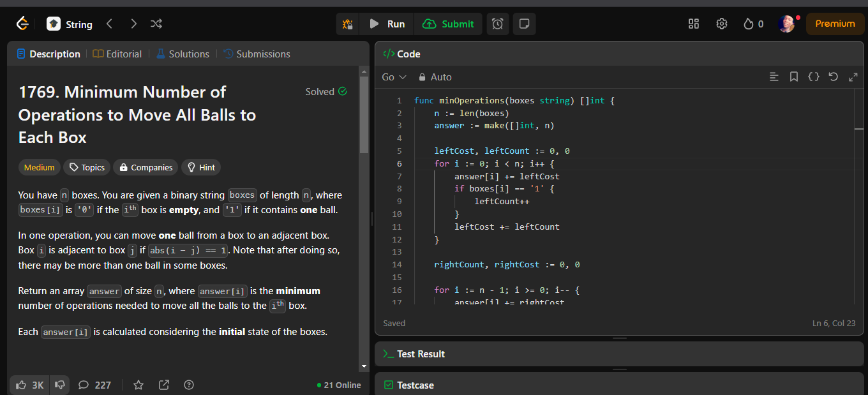Click the 'answer[i] += leftCost' line
This screenshot has height=395, width=868.
click(x=507, y=176)
